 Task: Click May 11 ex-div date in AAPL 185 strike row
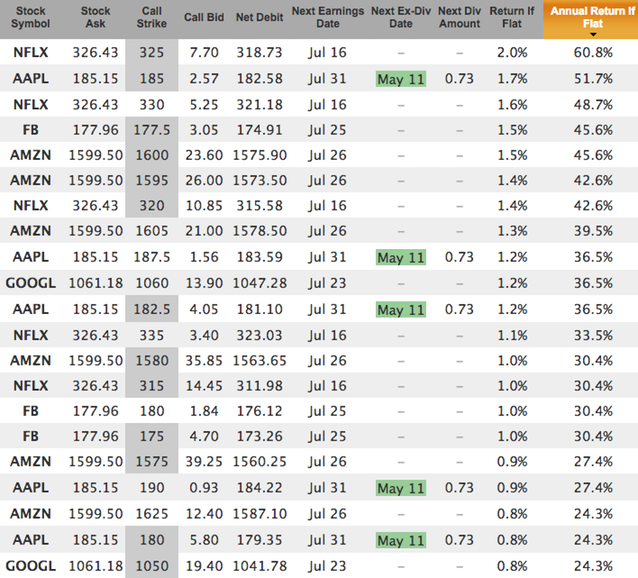401,79
